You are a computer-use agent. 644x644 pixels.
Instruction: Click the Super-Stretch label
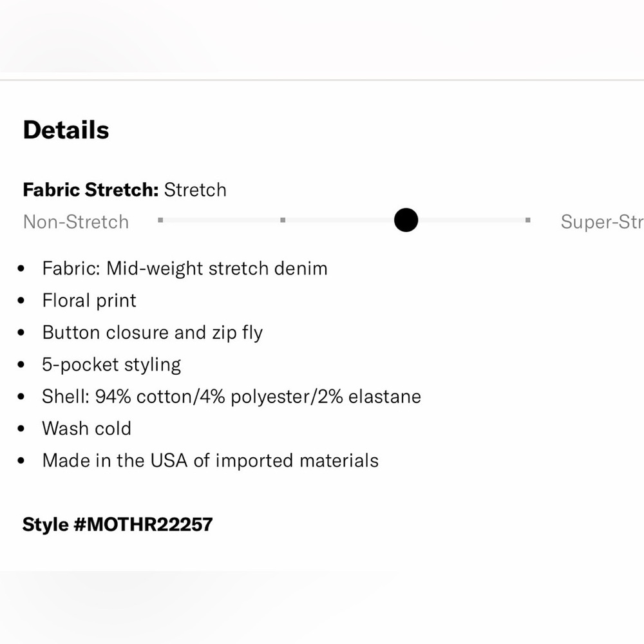[x=602, y=222]
